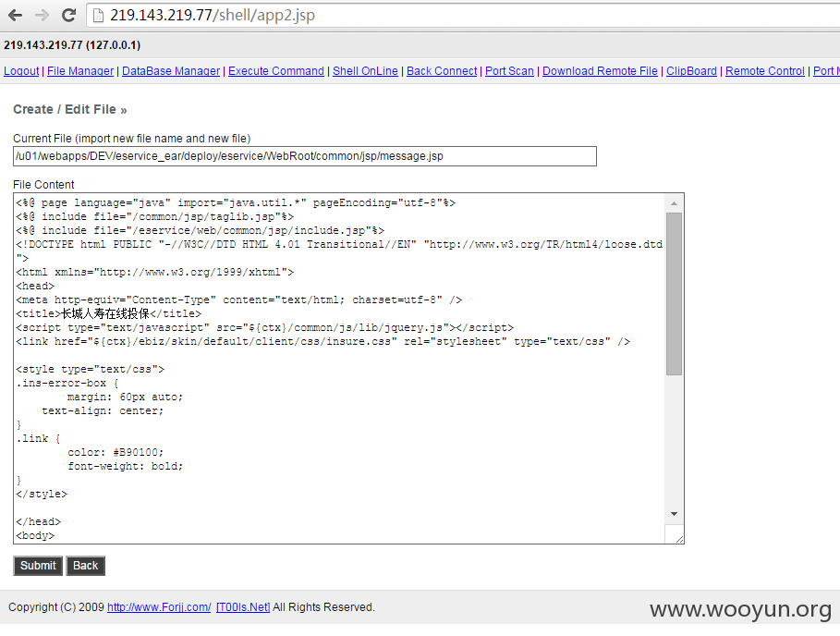Click the 'text-align: center;' line
840x636 pixels.
click(103, 411)
